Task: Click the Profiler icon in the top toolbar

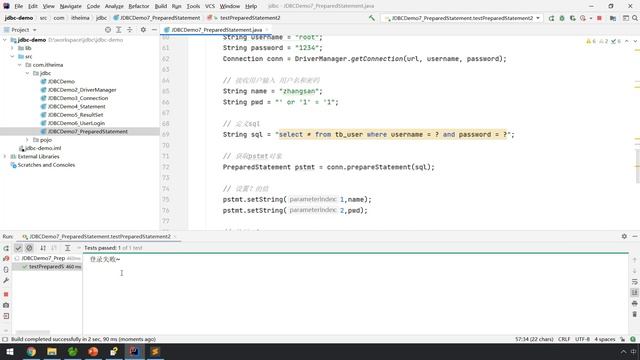Action: tap(583, 18)
